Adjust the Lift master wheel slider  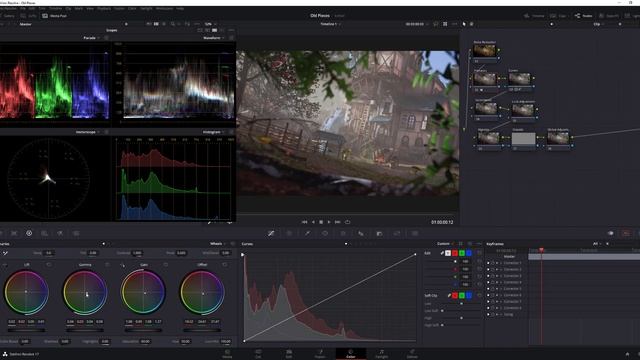tap(27, 330)
